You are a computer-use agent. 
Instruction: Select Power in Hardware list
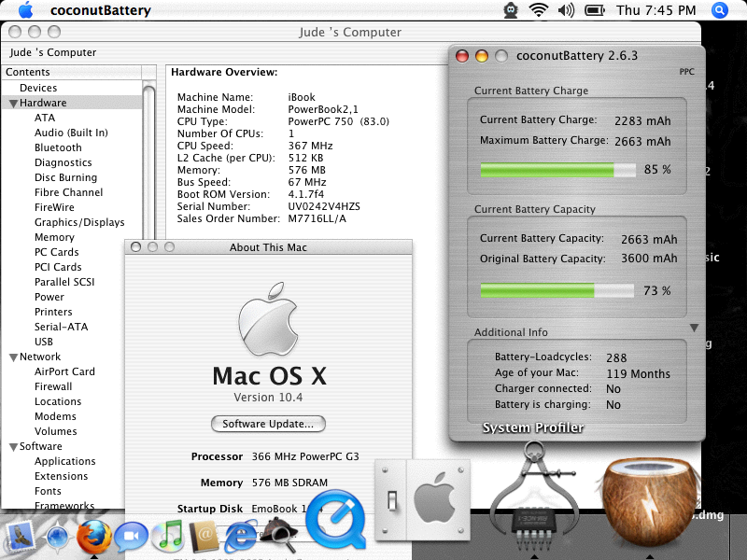[49, 297]
